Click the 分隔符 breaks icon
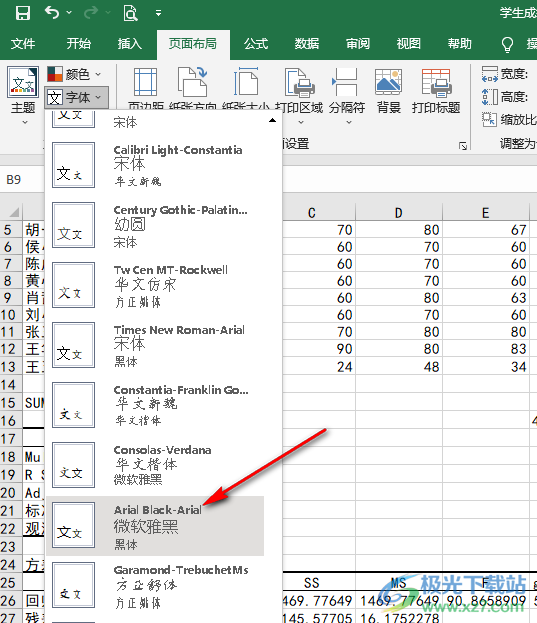 [x=345, y=82]
